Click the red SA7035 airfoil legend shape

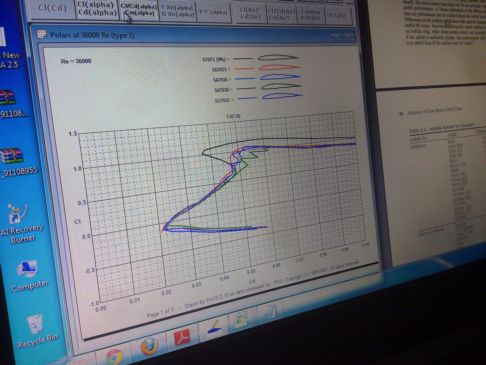click(x=279, y=68)
